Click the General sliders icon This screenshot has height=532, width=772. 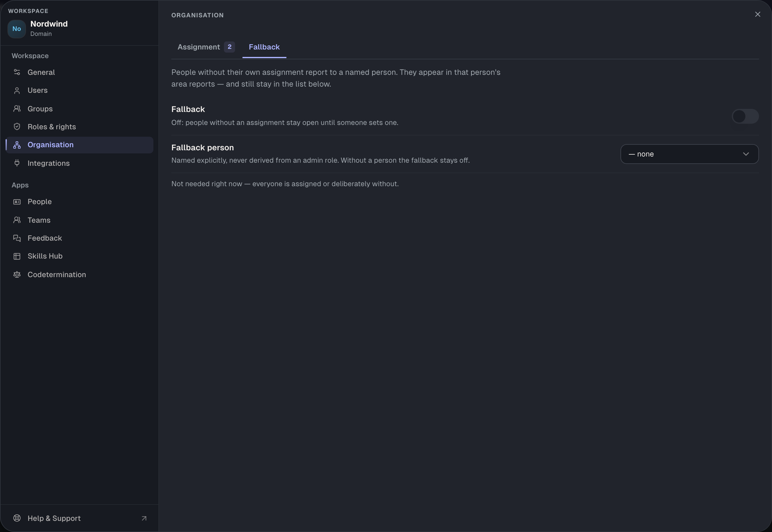click(x=17, y=72)
